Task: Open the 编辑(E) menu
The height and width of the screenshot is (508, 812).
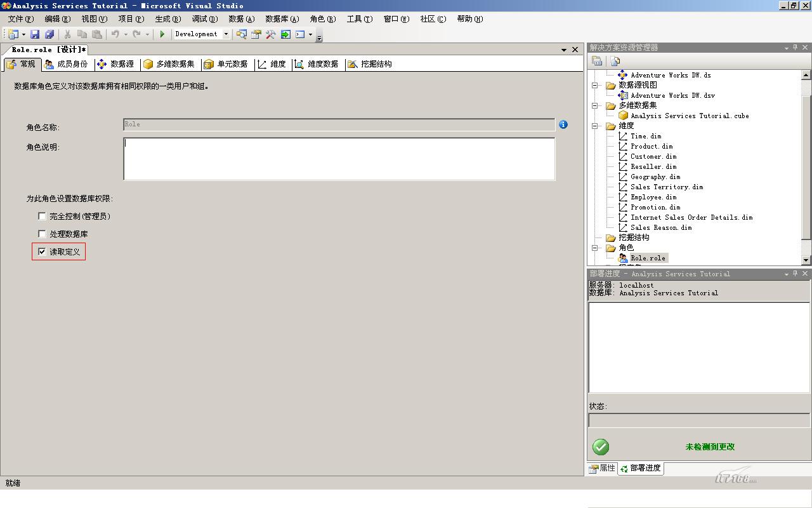Action: click(x=57, y=19)
